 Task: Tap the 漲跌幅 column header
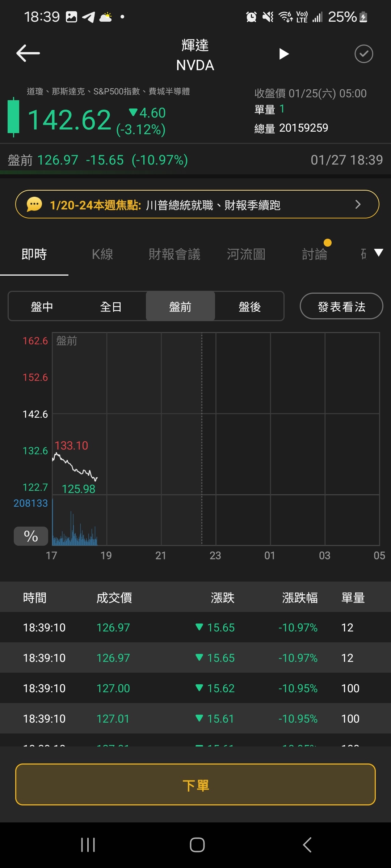(x=300, y=598)
